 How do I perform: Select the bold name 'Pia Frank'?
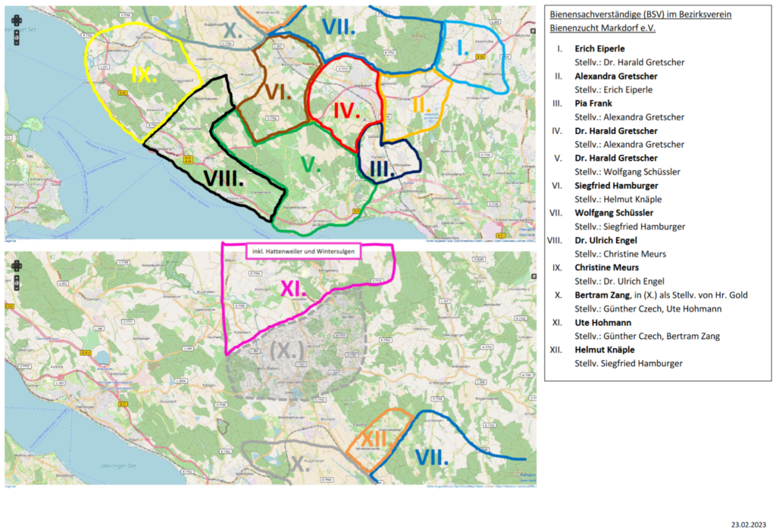click(x=593, y=103)
